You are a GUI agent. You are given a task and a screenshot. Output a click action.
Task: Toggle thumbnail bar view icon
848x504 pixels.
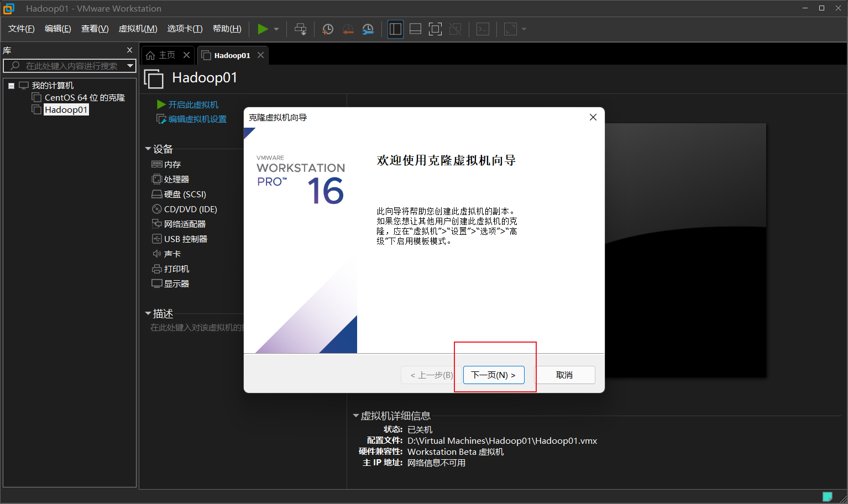(x=415, y=29)
